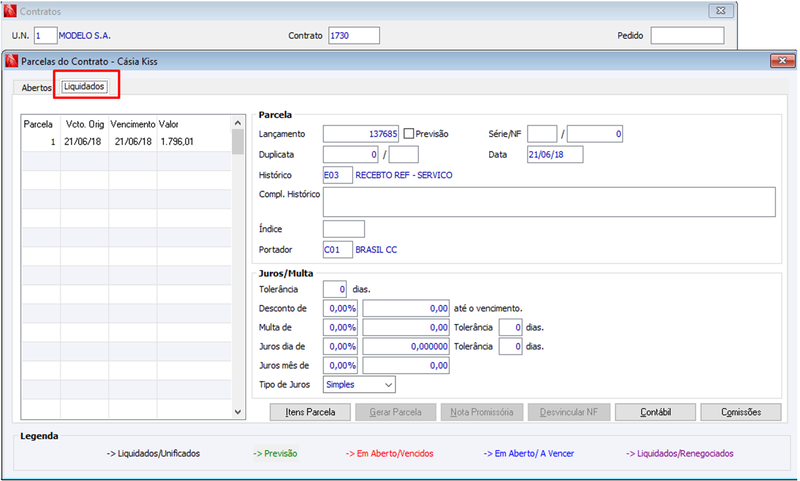Click the parcel list scroll-up arrow
This screenshot has width=800, height=481.
pyautogui.click(x=238, y=123)
